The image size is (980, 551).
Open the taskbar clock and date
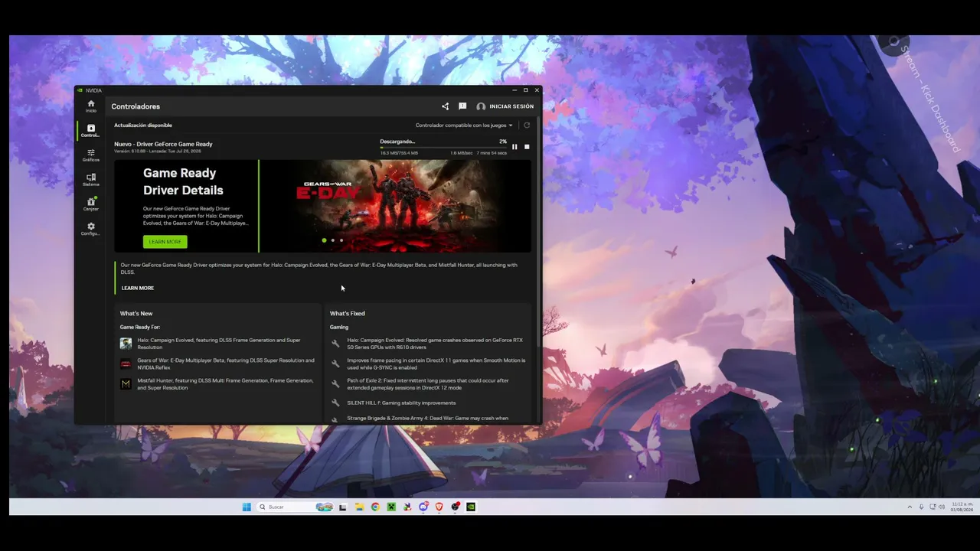click(962, 507)
